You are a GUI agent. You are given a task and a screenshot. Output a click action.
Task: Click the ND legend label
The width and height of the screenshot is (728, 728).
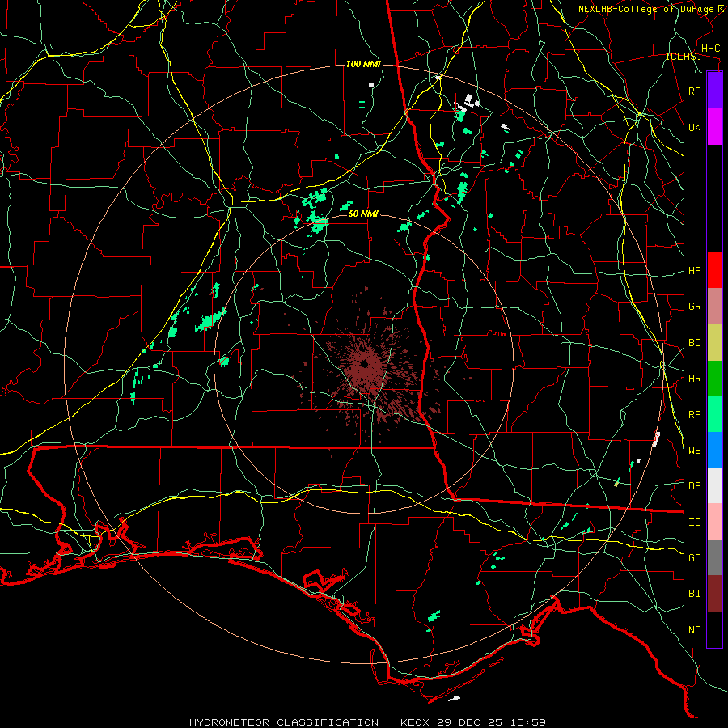coord(694,630)
